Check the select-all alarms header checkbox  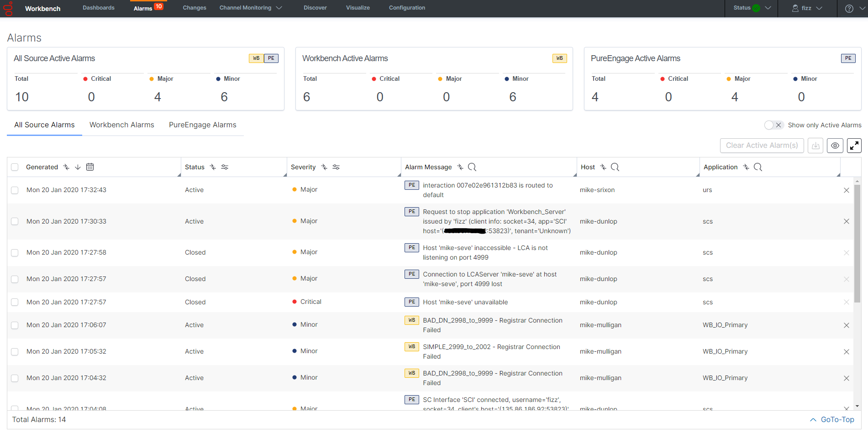(15, 167)
